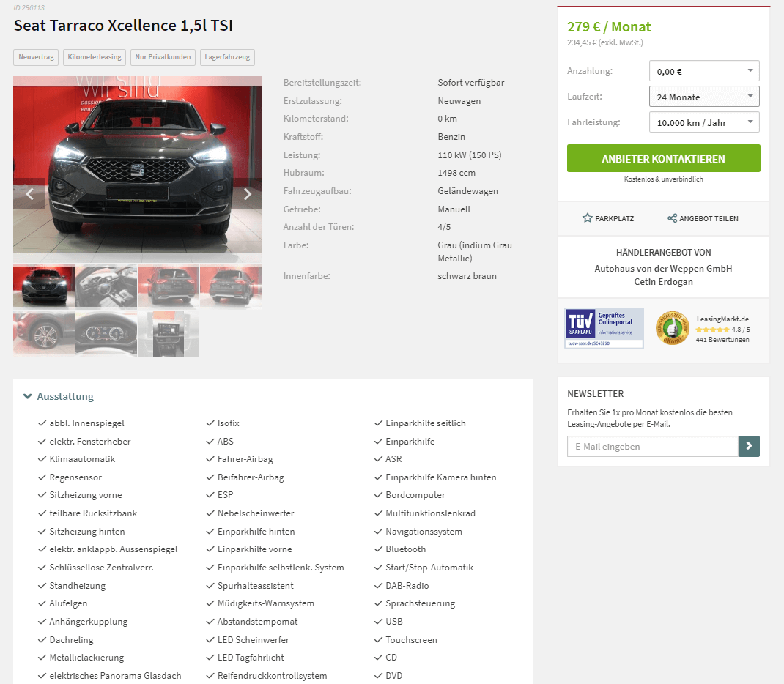Viewport: 784px width, 684px height.
Task: Select the alloy wheel thumbnail
Action: 44,333
